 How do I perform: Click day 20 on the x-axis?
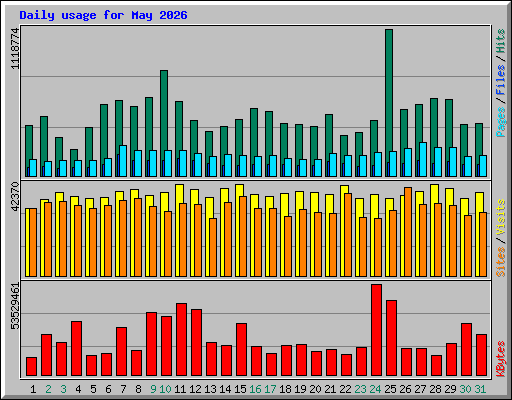point(315,389)
